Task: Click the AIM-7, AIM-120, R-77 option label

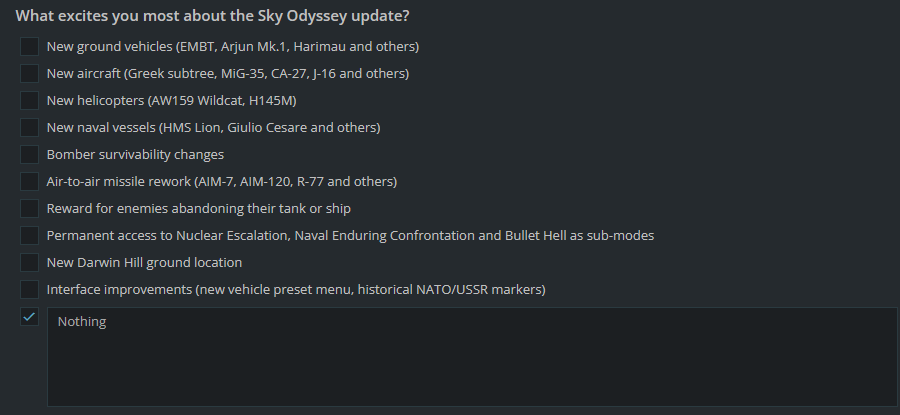Action: (x=222, y=181)
